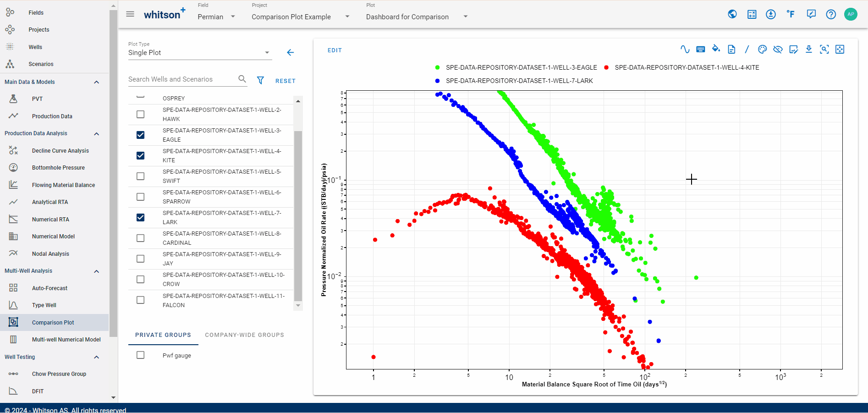Click the green WELL-3-EAGLE legend marker
This screenshot has width=868, height=413.
[x=438, y=67]
